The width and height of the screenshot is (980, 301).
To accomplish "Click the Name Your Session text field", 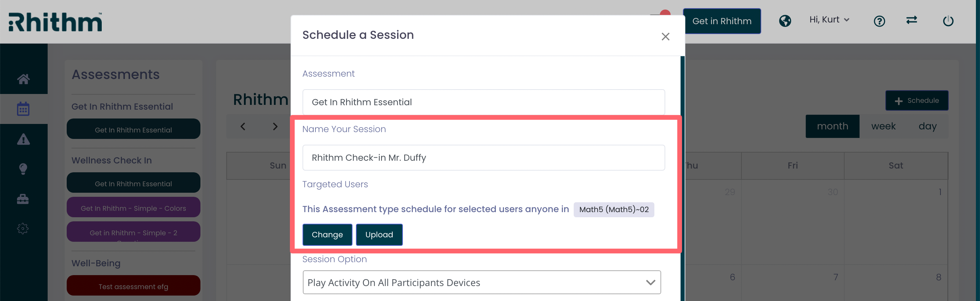I will click(x=484, y=158).
